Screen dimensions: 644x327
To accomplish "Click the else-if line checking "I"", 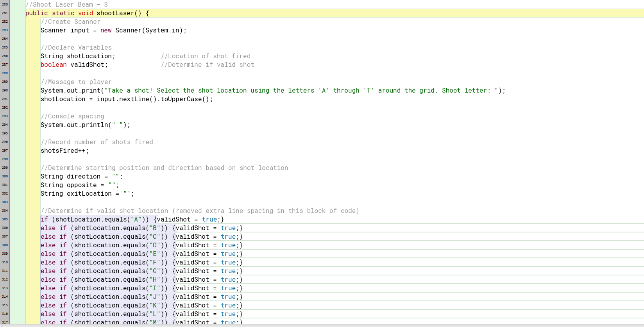I will click(142, 288).
